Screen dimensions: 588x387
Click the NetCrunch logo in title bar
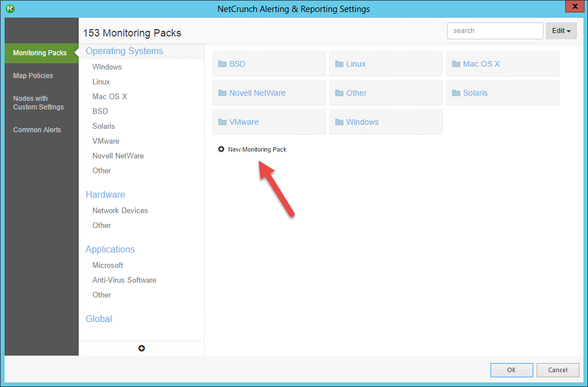coord(10,9)
